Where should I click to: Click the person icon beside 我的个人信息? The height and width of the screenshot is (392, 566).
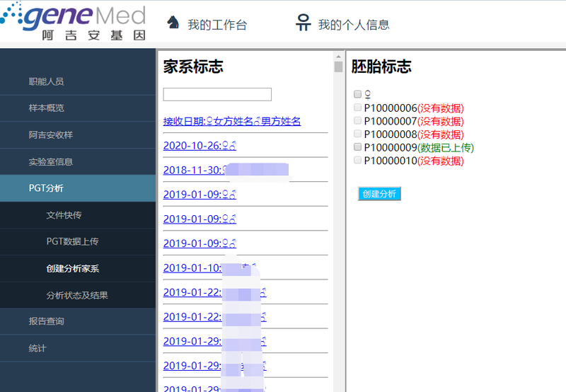coord(304,23)
